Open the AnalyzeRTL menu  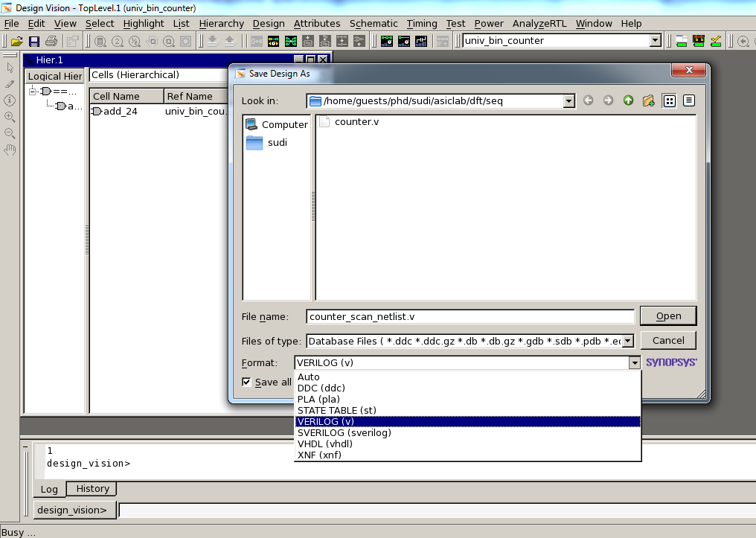539,24
